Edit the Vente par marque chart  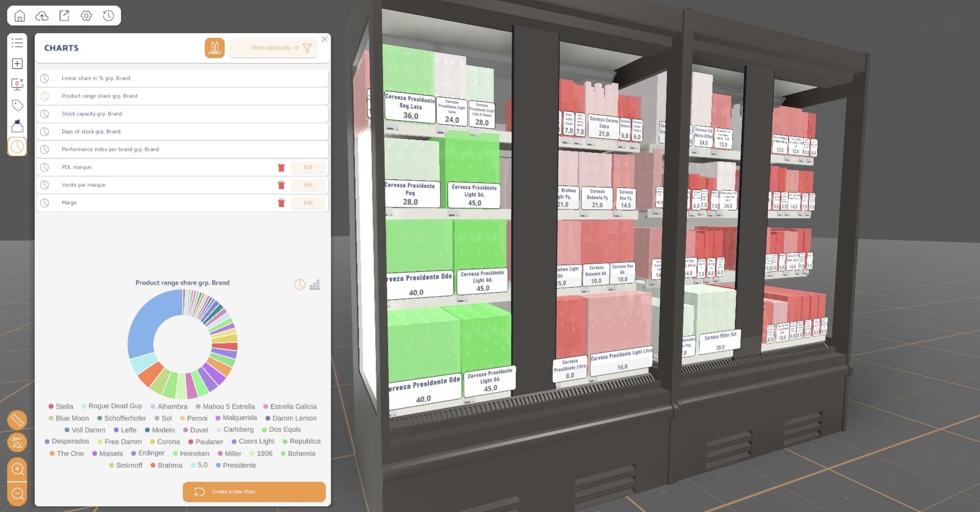308,185
